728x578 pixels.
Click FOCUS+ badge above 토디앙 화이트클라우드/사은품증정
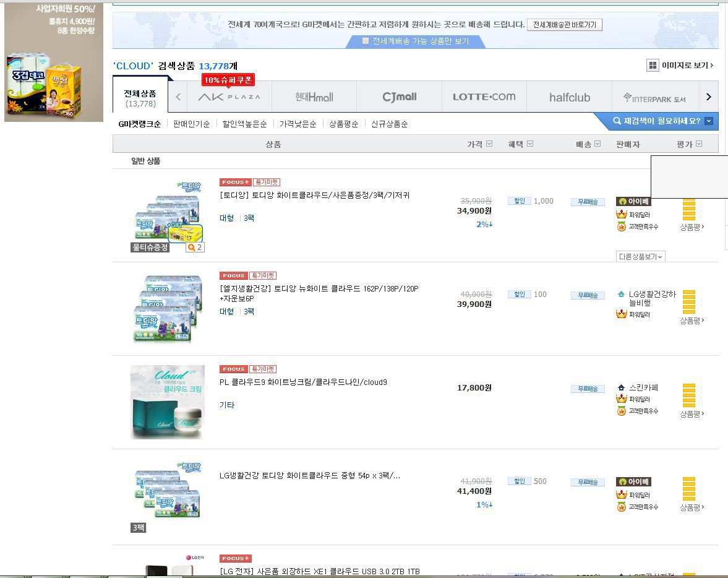[236, 182]
